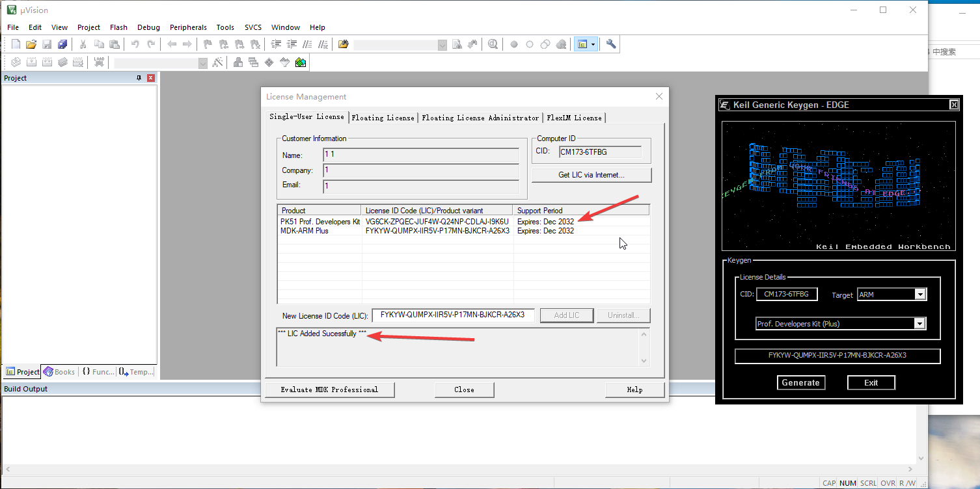
Task: Switch to the FlexLM License tab
Action: tap(574, 118)
